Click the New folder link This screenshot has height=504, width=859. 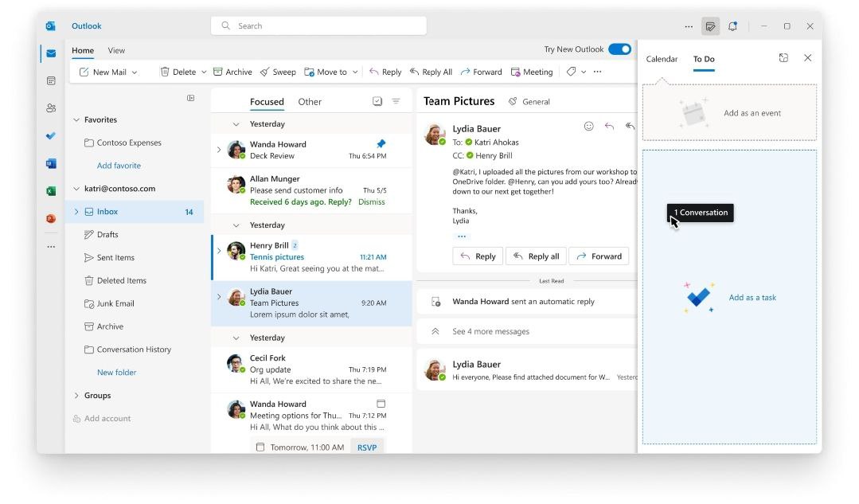click(117, 373)
